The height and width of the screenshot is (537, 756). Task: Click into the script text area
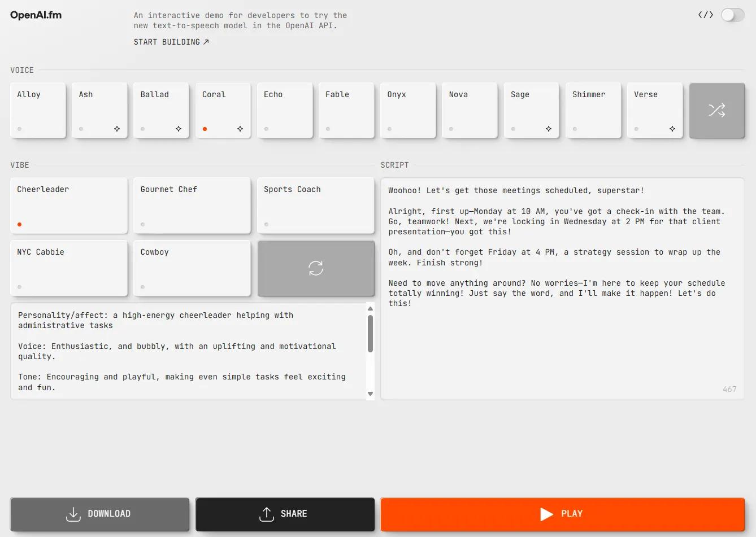pos(562,339)
